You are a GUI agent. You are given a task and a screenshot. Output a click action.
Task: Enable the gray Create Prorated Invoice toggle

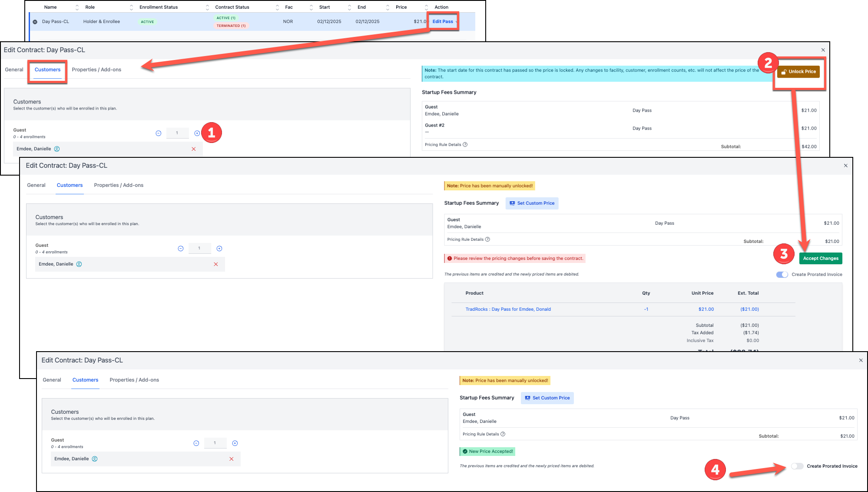797,466
